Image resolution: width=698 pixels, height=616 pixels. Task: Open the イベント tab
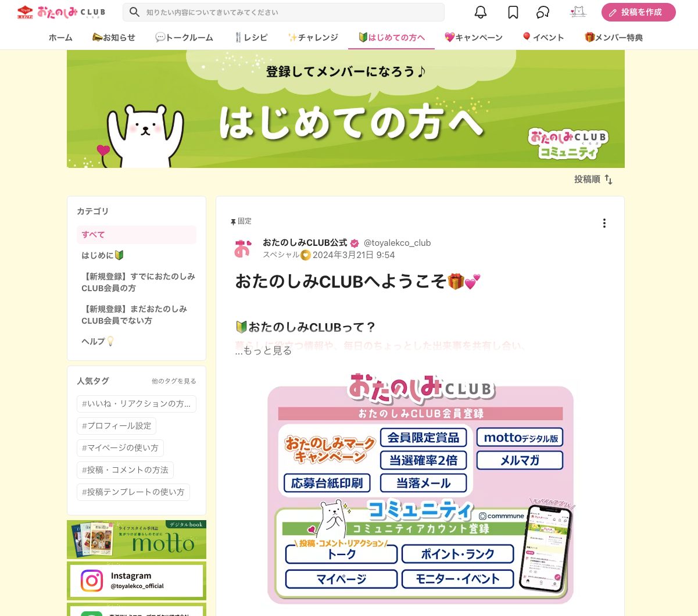[543, 37]
